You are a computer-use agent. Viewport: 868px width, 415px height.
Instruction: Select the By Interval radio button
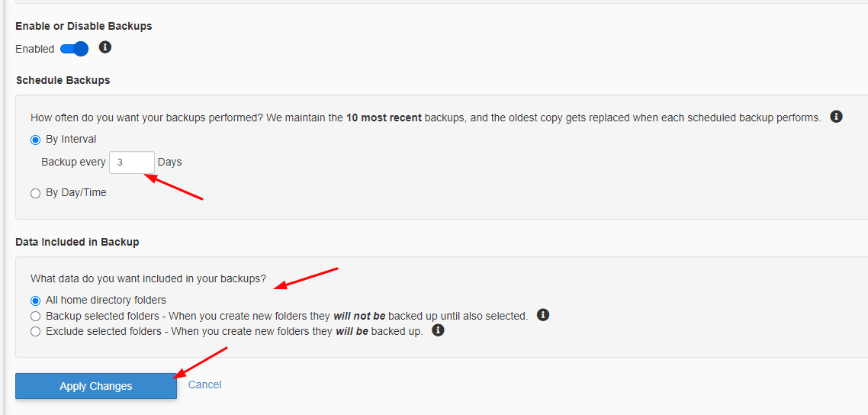[x=35, y=140]
